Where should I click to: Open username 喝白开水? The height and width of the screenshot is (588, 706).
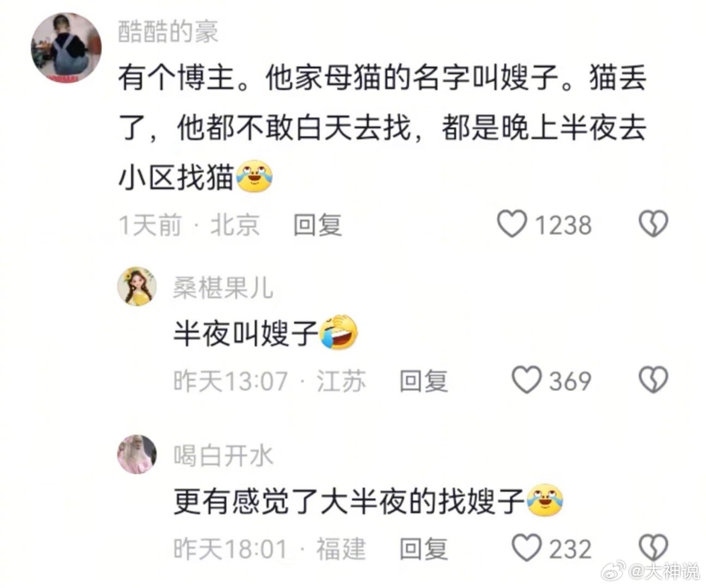tap(223, 455)
